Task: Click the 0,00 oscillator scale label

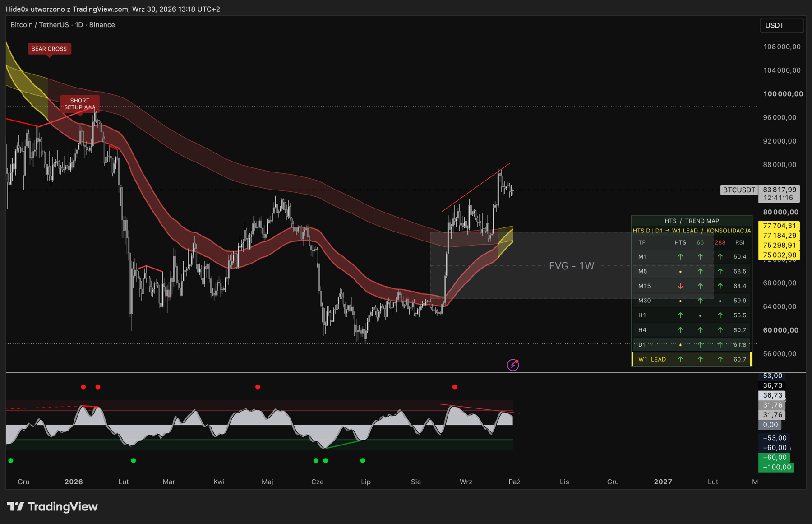Action: [770, 425]
